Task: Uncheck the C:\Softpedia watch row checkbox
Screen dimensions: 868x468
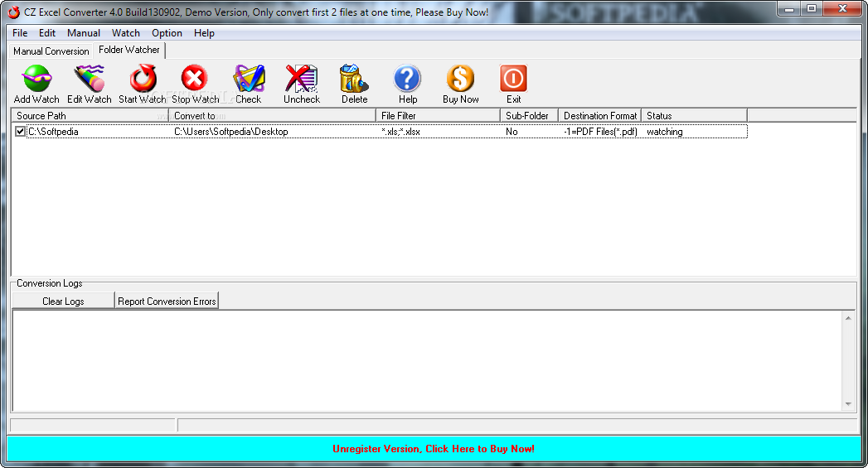Action: pyautogui.click(x=21, y=132)
